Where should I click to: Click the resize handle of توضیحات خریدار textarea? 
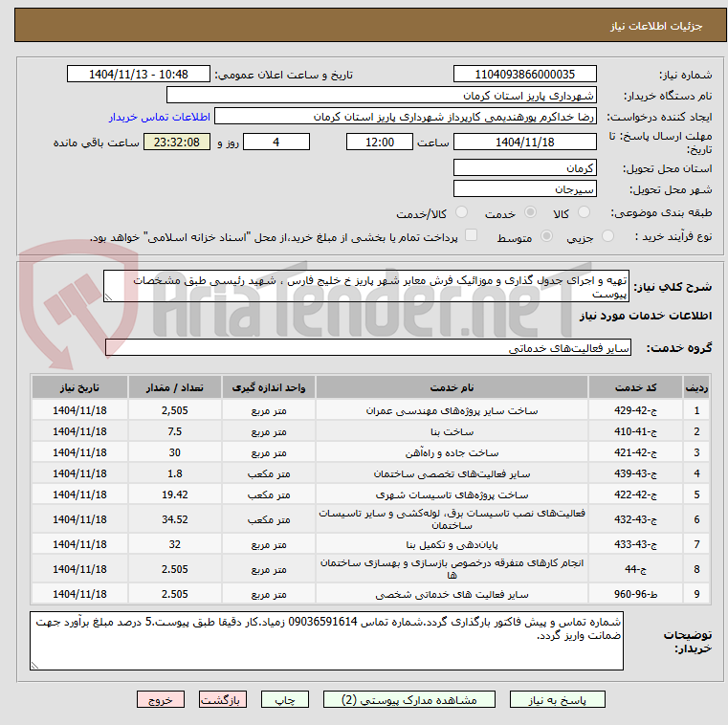(x=34, y=666)
